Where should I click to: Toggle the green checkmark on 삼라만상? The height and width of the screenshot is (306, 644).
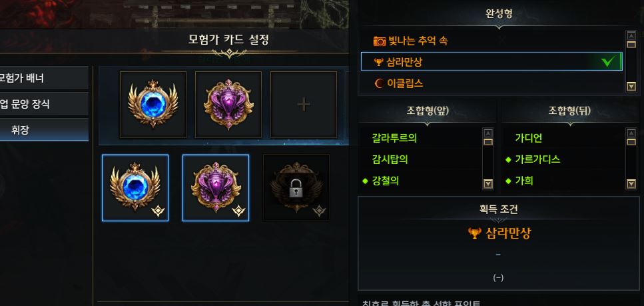608,62
